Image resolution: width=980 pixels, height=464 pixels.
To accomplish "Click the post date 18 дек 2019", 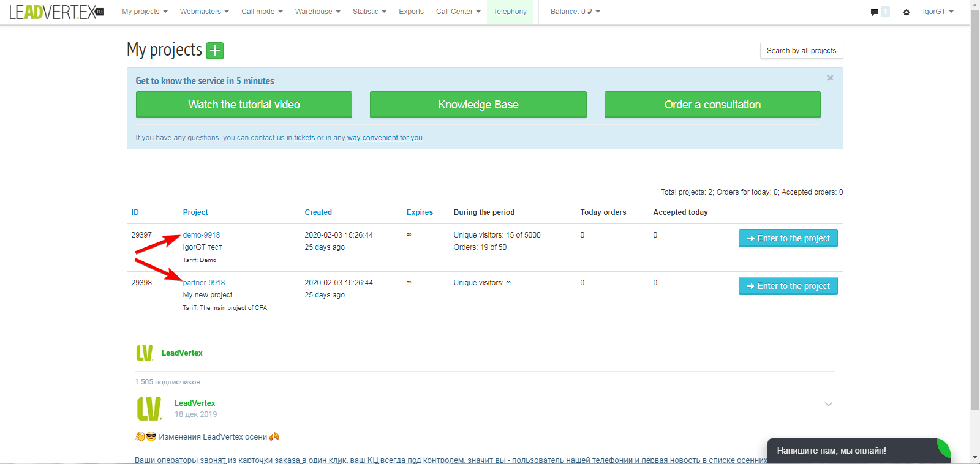I will (195, 414).
